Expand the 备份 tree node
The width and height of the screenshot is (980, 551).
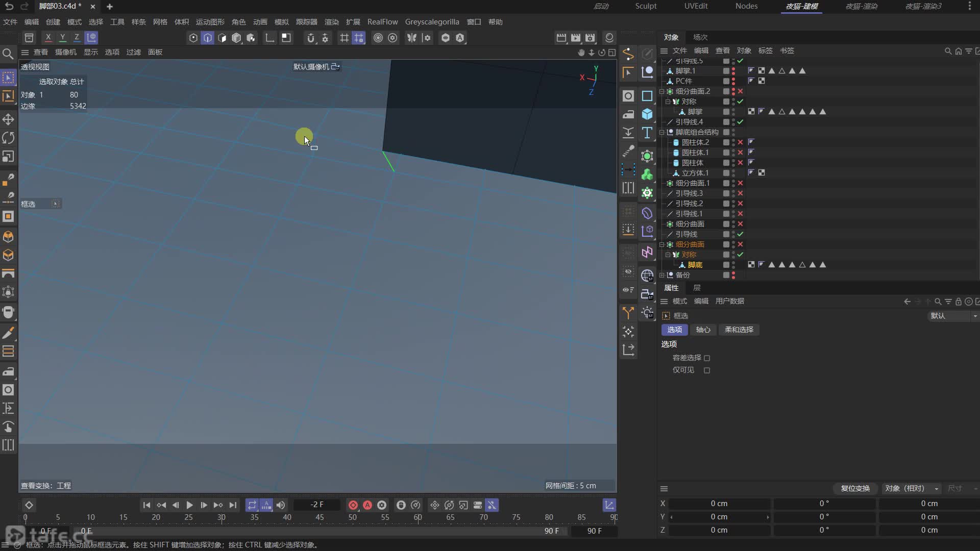pyautogui.click(x=662, y=275)
